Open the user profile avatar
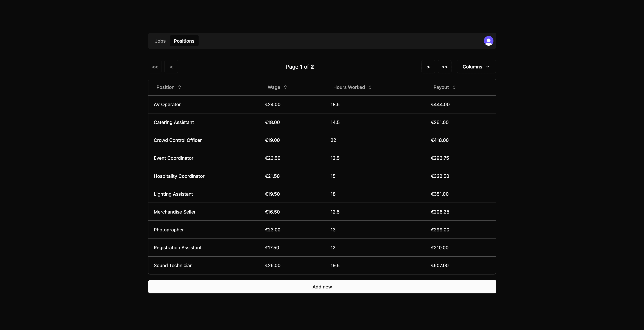Viewport: 644px width, 330px height. [488, 41]
